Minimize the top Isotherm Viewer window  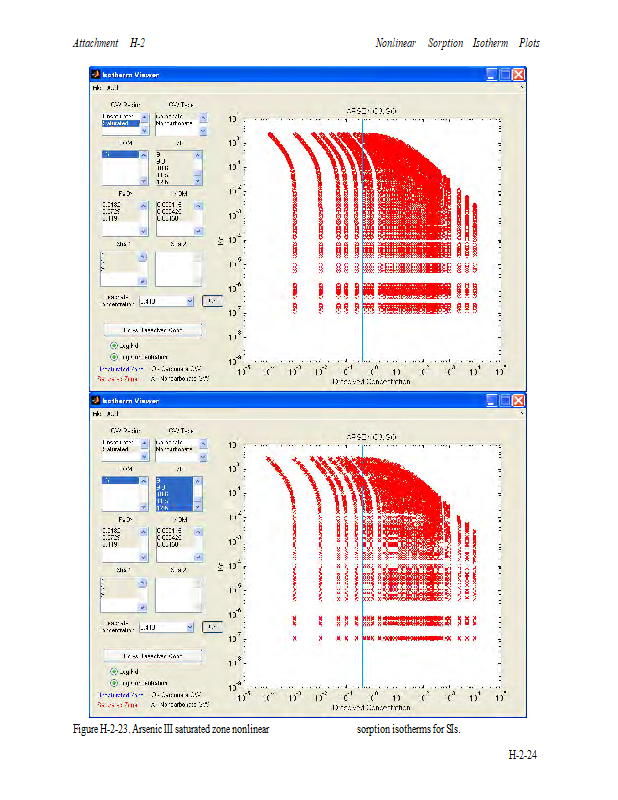[492, 75]
